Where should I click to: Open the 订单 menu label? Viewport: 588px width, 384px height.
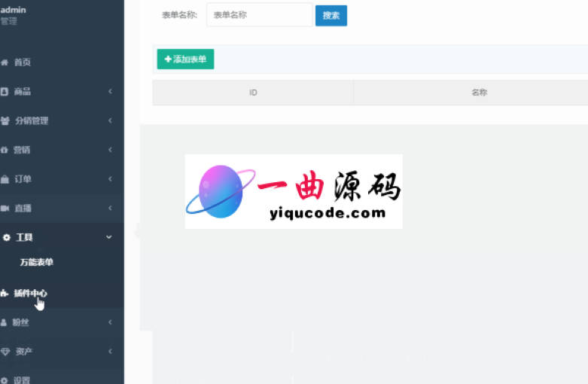(x=23, y=179)
